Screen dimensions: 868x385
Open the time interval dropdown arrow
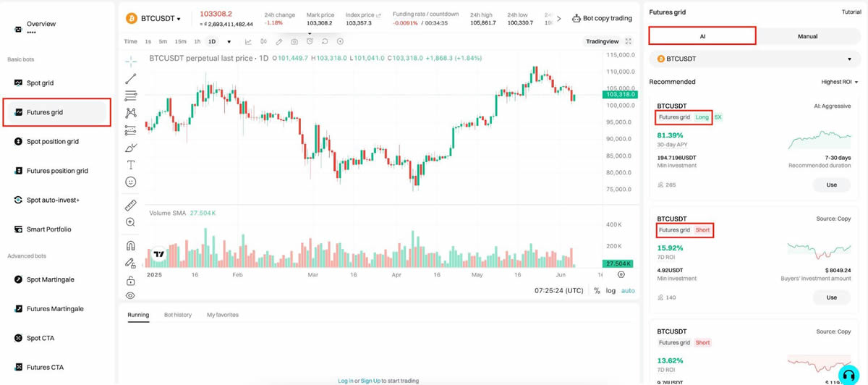tap(229, 41)
